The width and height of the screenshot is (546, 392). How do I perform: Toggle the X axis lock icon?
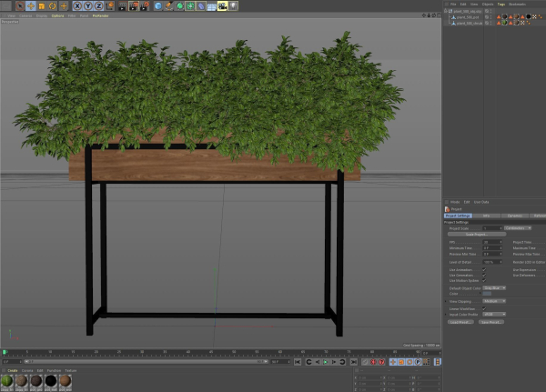77,6
